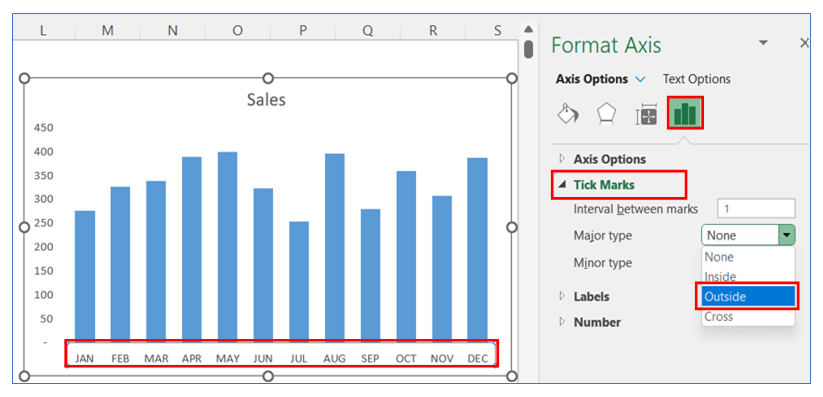The image size is (823, 397).
Task: Open the Format Axis pane options arrow
Action: [x=764, y=43]
